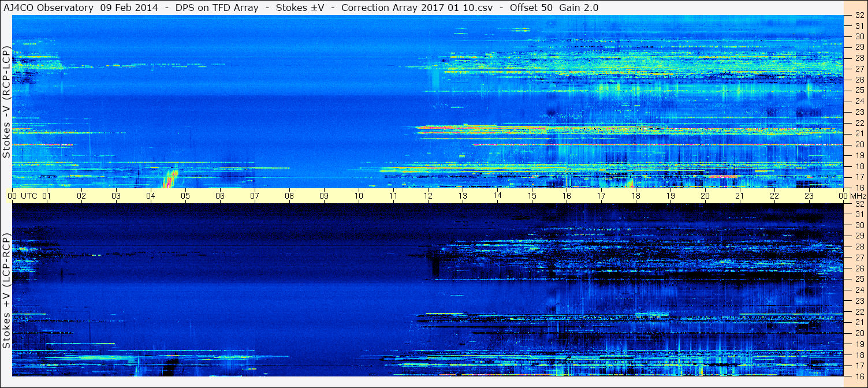The height and width of the screenshot is (388, 868).
Task: Select the 17 hour time-axis marker
Action: coord(601,196)
